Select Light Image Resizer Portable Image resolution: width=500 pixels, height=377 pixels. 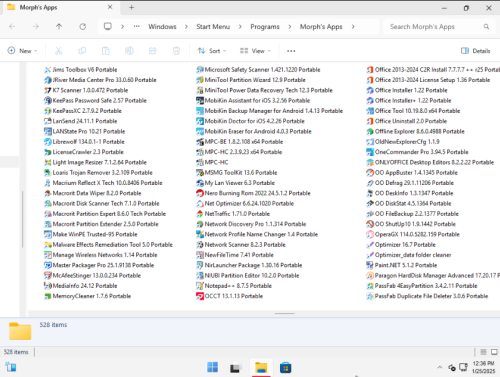[x=95, y=162]
